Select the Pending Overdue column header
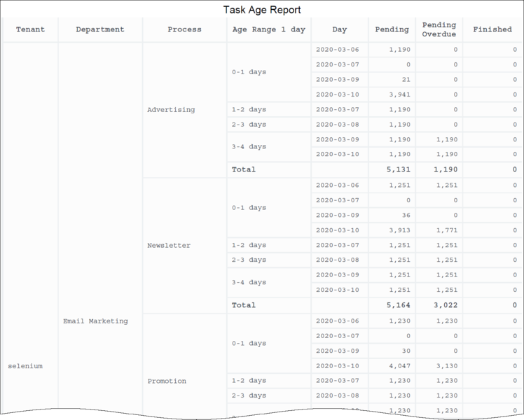The image size is (524, 420). pos(439,29)
